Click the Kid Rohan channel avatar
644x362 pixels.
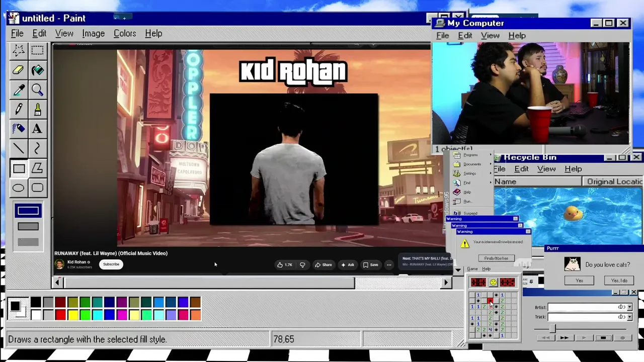click(60, 264)
